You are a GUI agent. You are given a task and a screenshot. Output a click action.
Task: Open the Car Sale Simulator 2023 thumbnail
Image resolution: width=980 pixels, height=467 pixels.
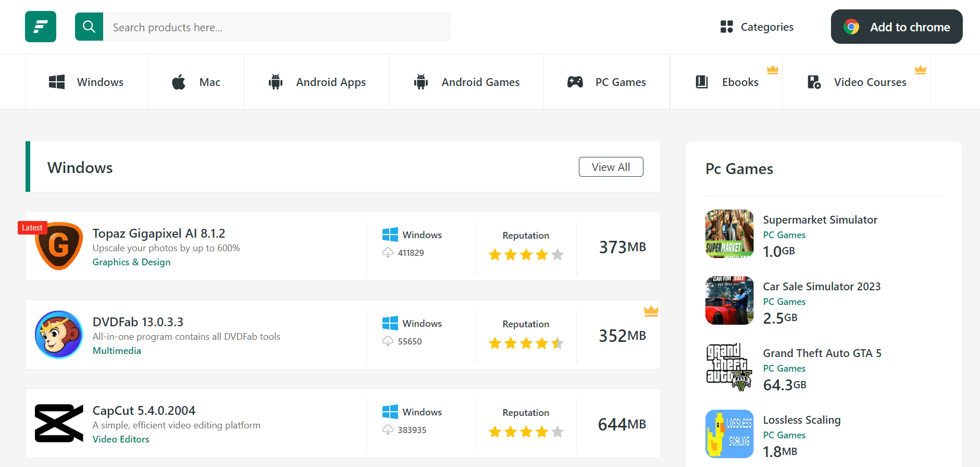tap(729, 300)
